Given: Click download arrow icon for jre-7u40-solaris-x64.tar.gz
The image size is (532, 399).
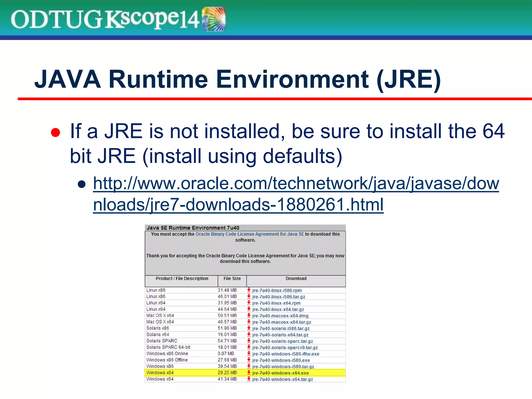Looking at the screenshot, I should (x=249, y=335).
